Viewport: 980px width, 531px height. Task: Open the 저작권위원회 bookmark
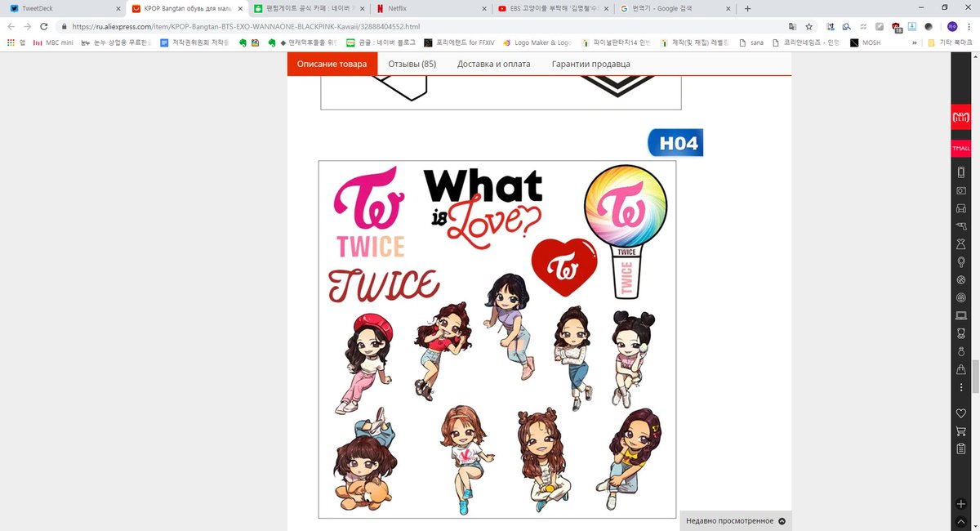click(x=195, y=42)
